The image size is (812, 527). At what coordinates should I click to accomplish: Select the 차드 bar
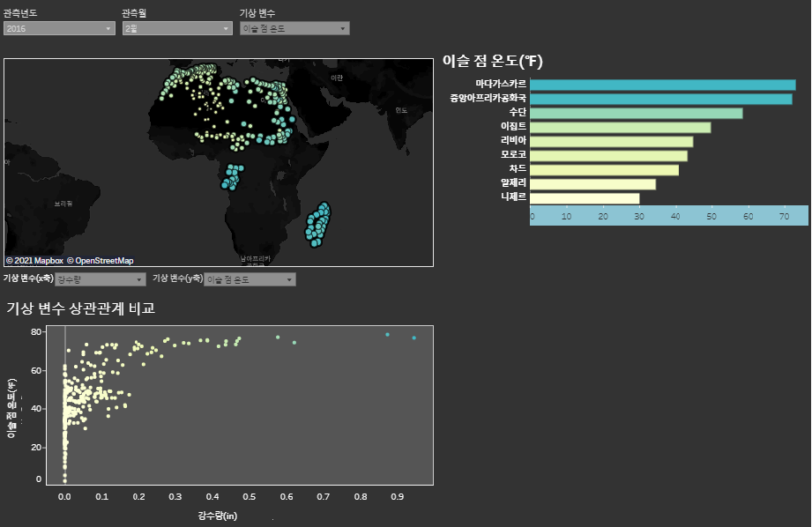coord(604,170)
